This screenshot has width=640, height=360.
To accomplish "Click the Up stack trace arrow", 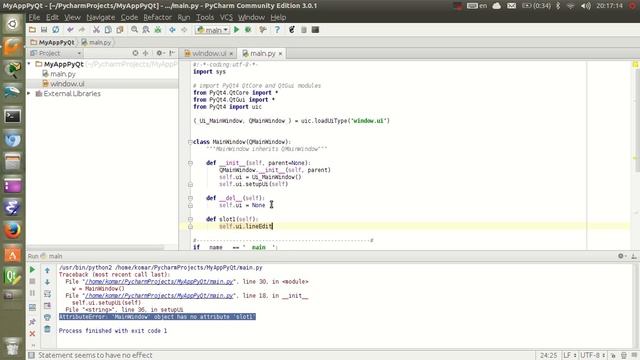I will (x=47, y=270).
